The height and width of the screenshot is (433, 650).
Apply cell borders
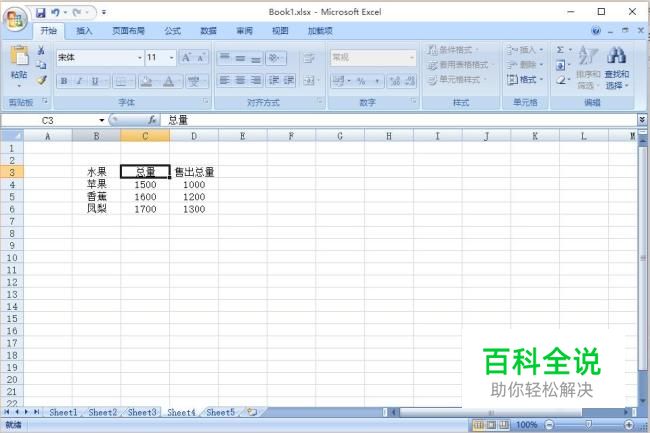pos(121,81)
